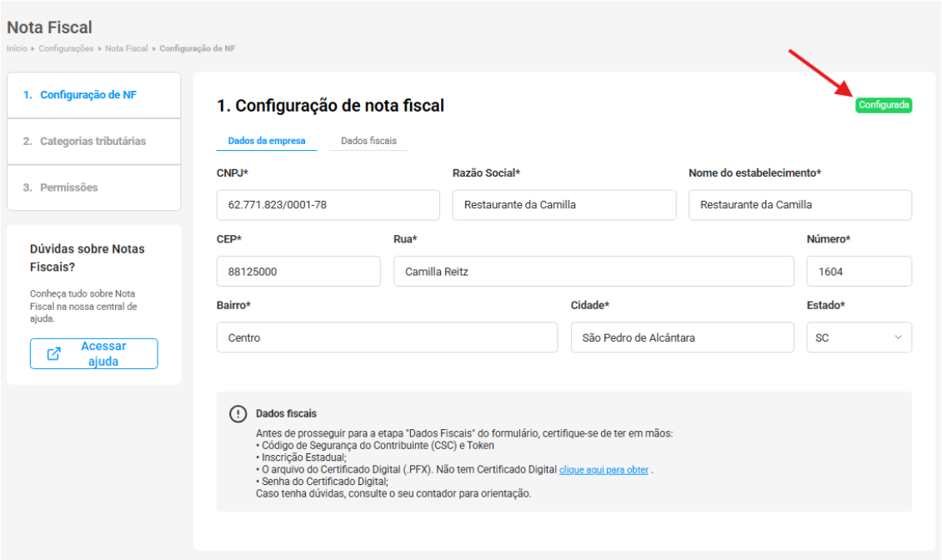Open the Estado dropdown showing SC
Viewport: 942px width, 560px height.
[859, 337]
